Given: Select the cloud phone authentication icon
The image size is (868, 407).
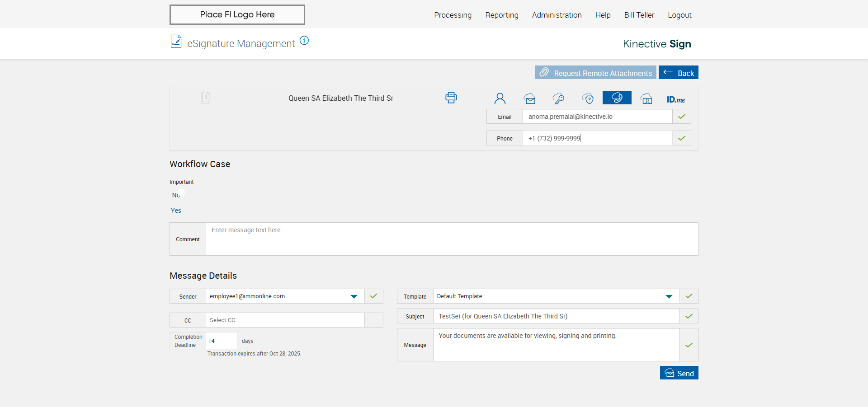Looking at the screenshot, I should [x=617, y=98].
